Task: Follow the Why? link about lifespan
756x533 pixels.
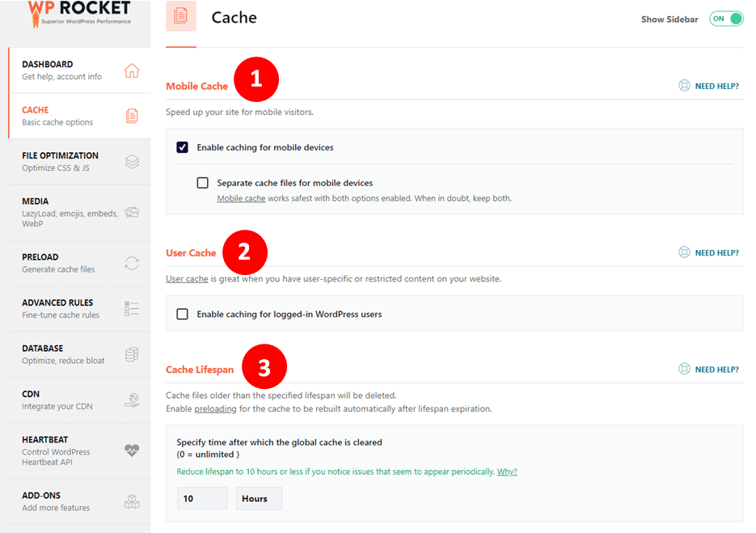Action: (x=507, y=472)
